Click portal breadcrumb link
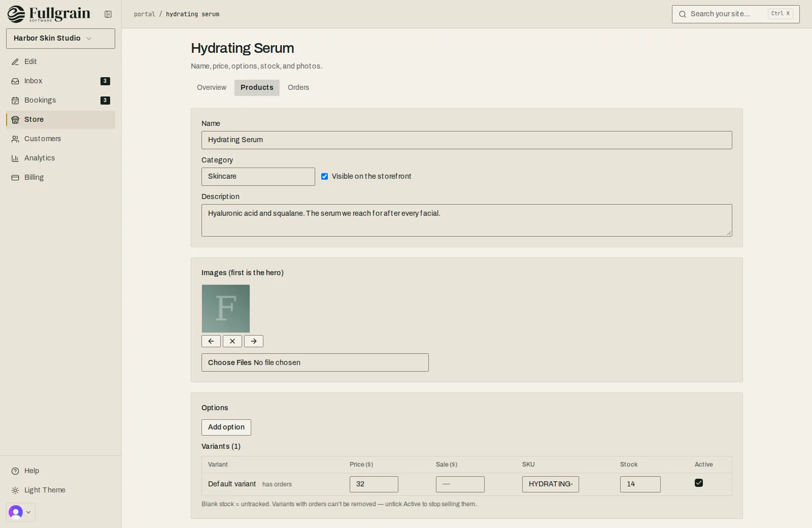The width and height of the screenshot is (812, 528). click(145, 14)
